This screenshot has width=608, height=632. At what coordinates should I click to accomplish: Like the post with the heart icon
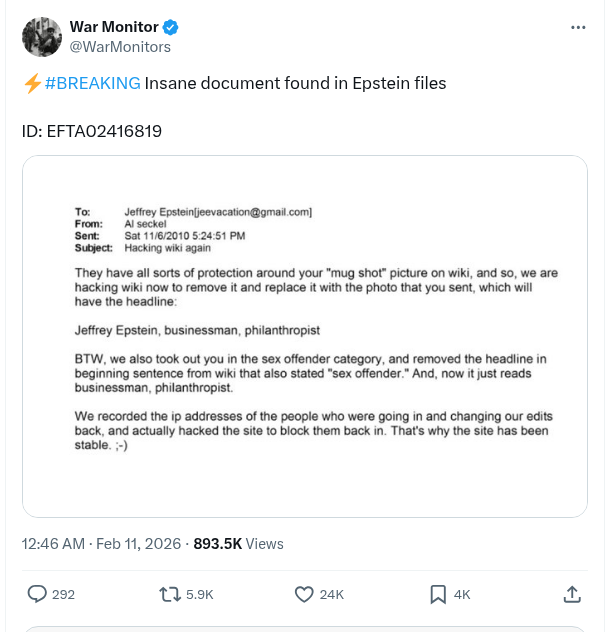[305, 594]
